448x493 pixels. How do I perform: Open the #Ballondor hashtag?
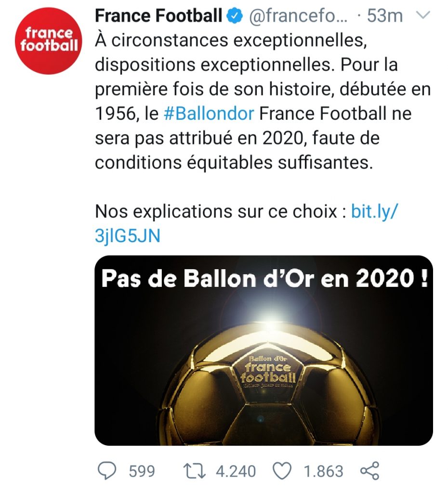pos(209,114)
